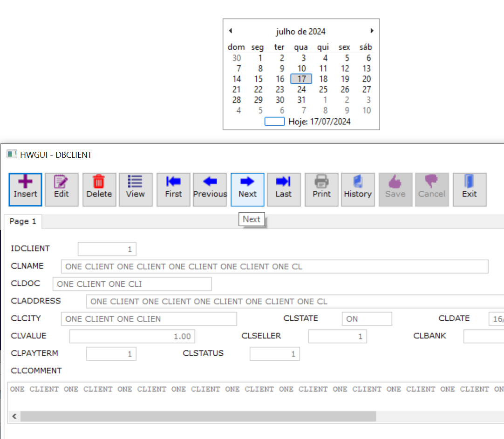Viewport: 504px width, 439px height.
Task: Show previous month in calendar
Action: pyautogui.click(x=231, y=31)
